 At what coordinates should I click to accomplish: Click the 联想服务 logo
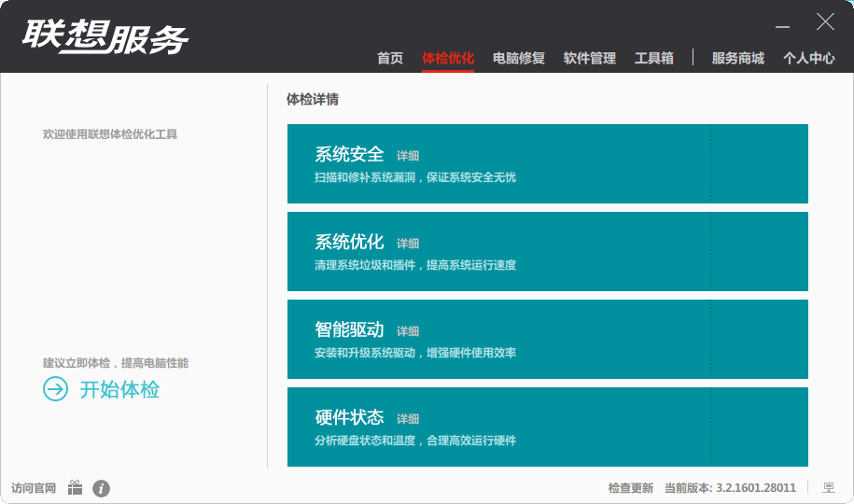tap(105, 37)
